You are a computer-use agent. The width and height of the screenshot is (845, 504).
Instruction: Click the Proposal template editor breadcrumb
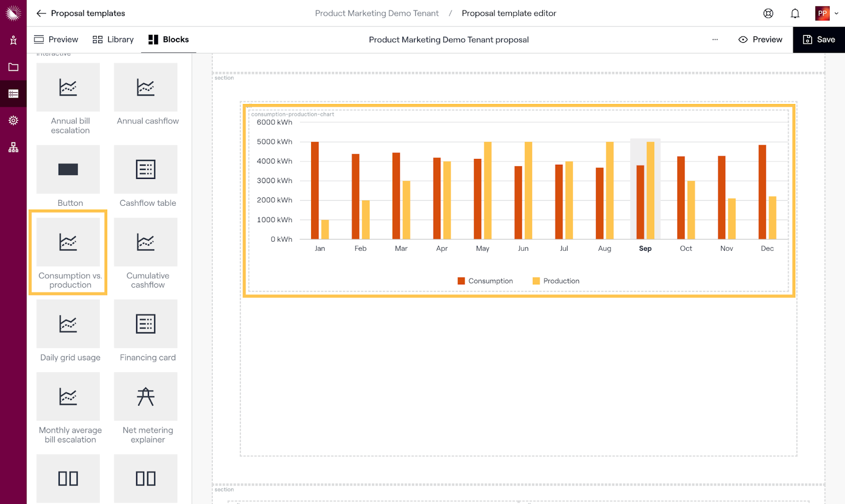pyautogui.click(x=509, y=13)
